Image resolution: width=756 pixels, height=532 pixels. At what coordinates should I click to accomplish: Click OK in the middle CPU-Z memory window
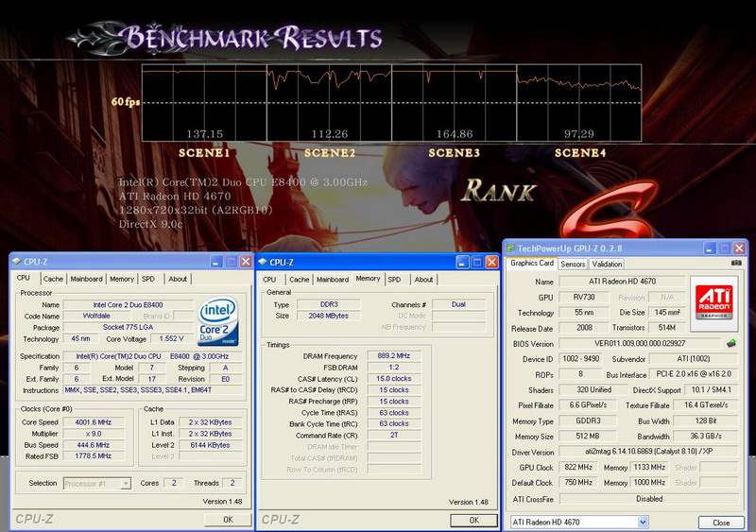pyautogui.click(x=474, y=520)
